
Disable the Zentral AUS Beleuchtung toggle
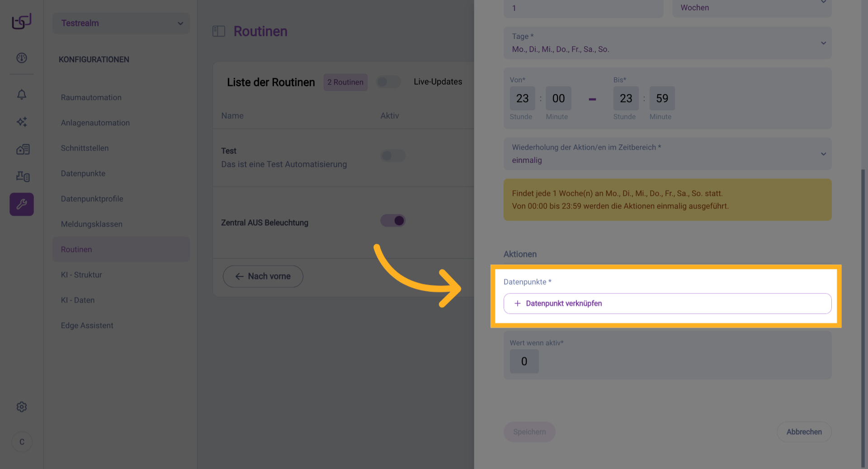392,221
